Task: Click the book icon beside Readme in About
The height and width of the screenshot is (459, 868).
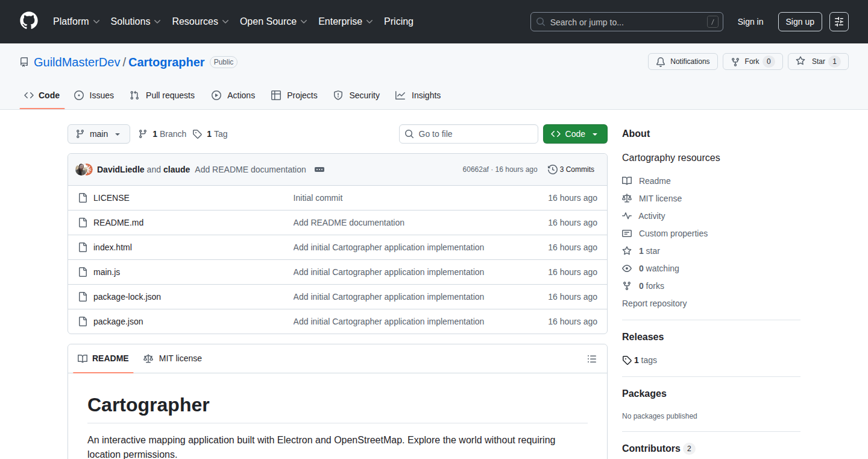Action: click(627, 181)
